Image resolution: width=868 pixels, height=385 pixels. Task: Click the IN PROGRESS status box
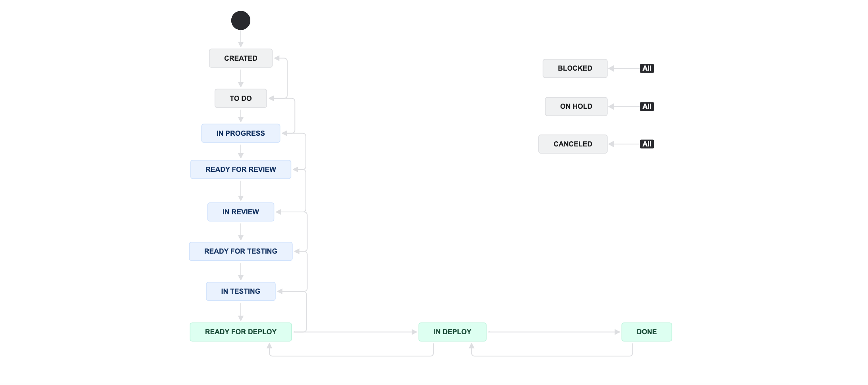click(241, 133)
